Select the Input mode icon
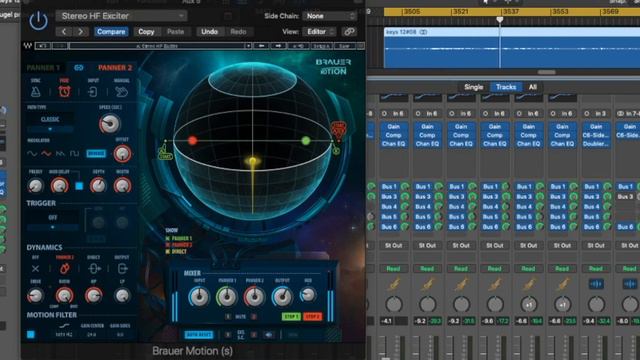The width and height of the screenshot is (640, 360). coord(93,91)
